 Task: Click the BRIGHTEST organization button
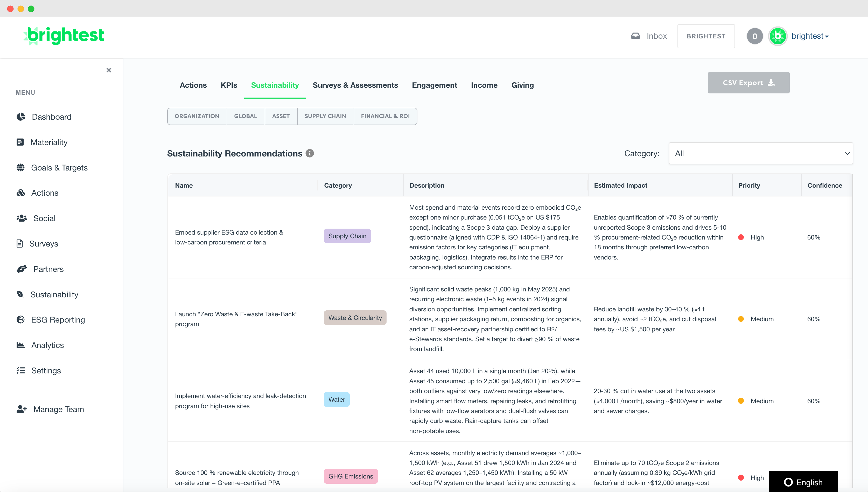(706, 36)
